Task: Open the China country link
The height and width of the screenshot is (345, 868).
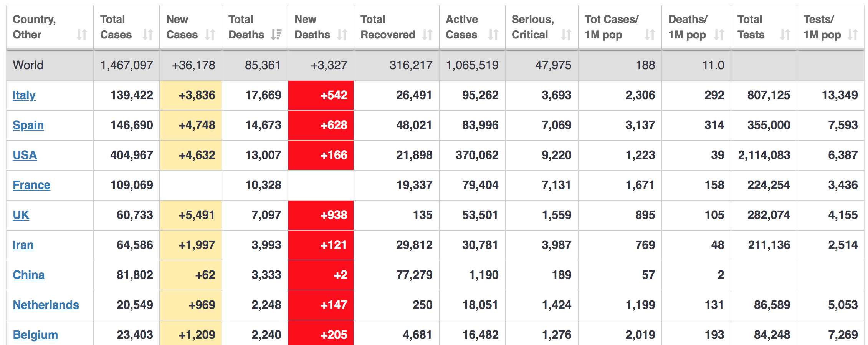Action: [29, 275]
